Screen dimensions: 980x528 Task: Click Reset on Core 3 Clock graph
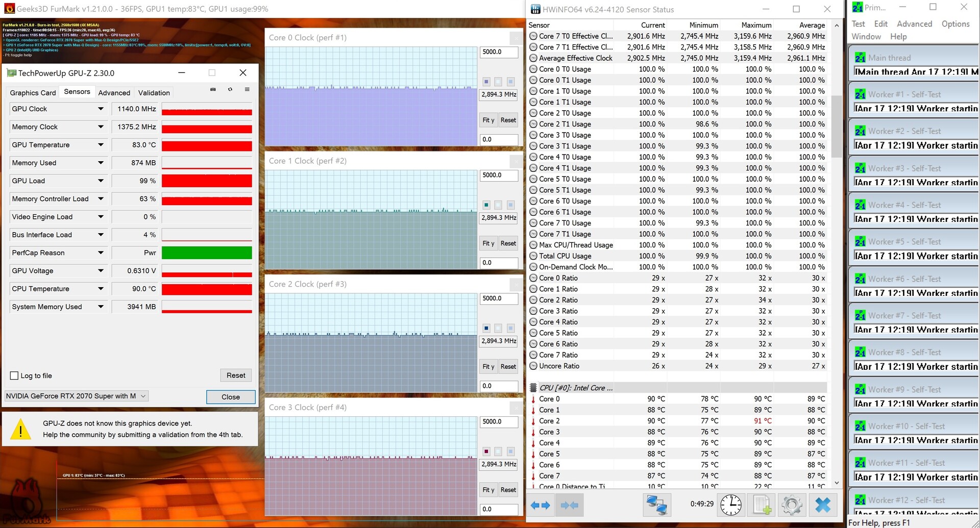pos(508,490)
